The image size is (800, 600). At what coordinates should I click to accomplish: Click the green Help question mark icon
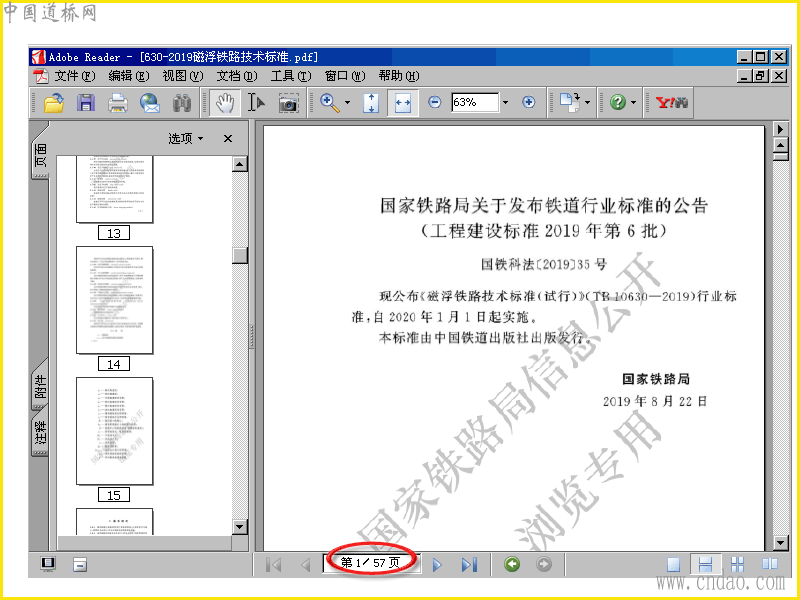pyautogui.click(x=617, y=103)
